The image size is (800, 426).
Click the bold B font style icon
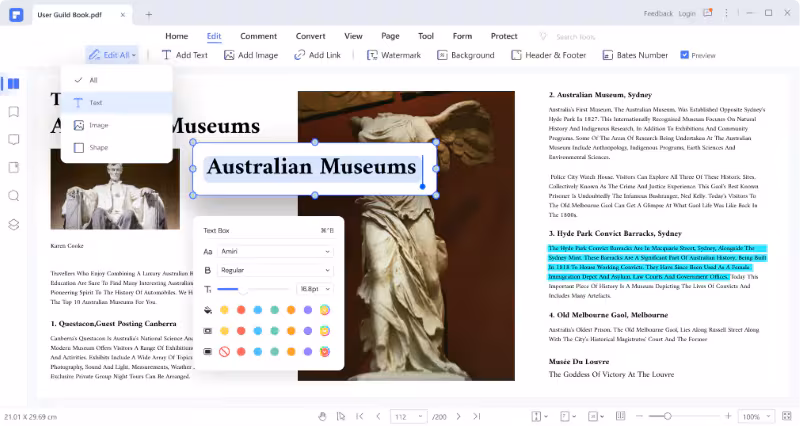(x=208, y=270)
